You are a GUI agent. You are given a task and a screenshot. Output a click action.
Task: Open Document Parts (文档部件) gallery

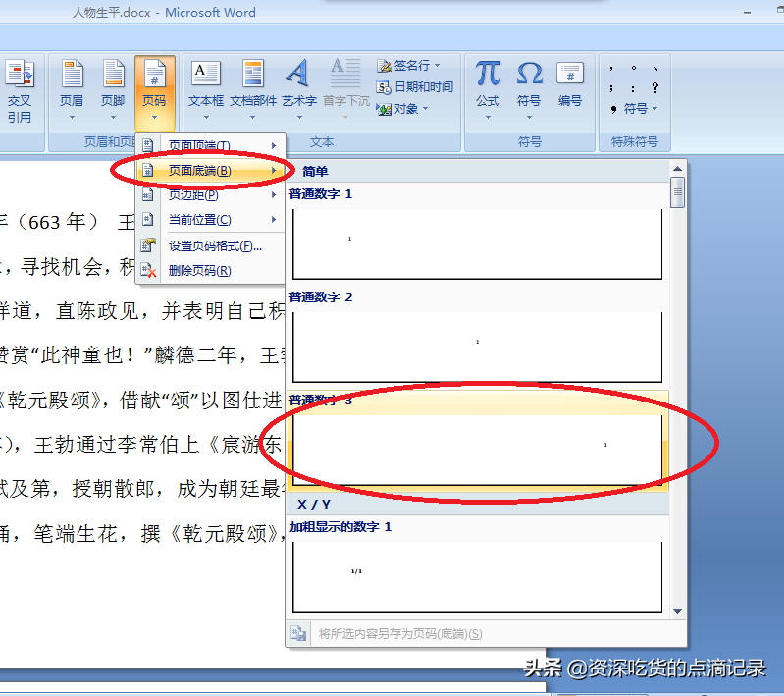pyautogui.click(x=253, y=90)
